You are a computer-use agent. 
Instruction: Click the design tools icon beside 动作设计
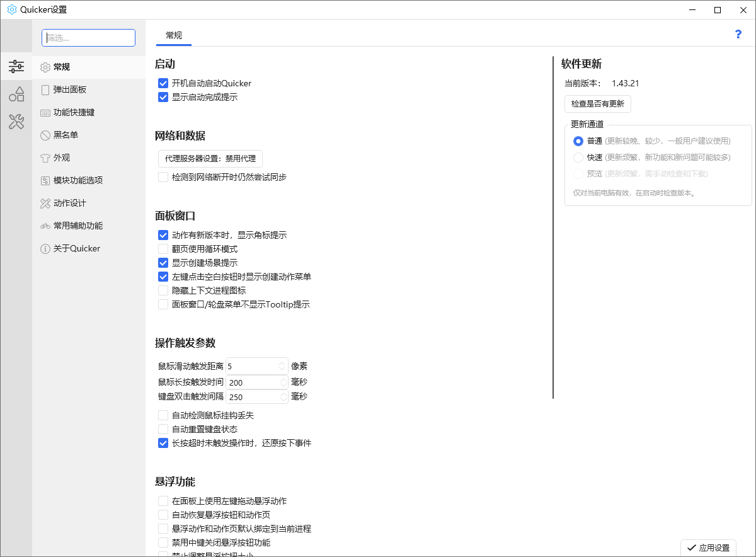[x=45, y=204]
